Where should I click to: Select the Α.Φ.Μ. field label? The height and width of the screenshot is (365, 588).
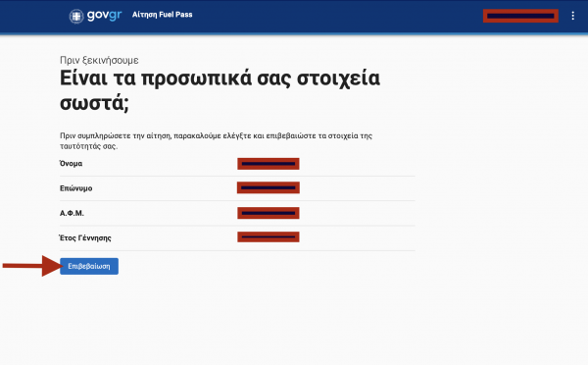72,213
